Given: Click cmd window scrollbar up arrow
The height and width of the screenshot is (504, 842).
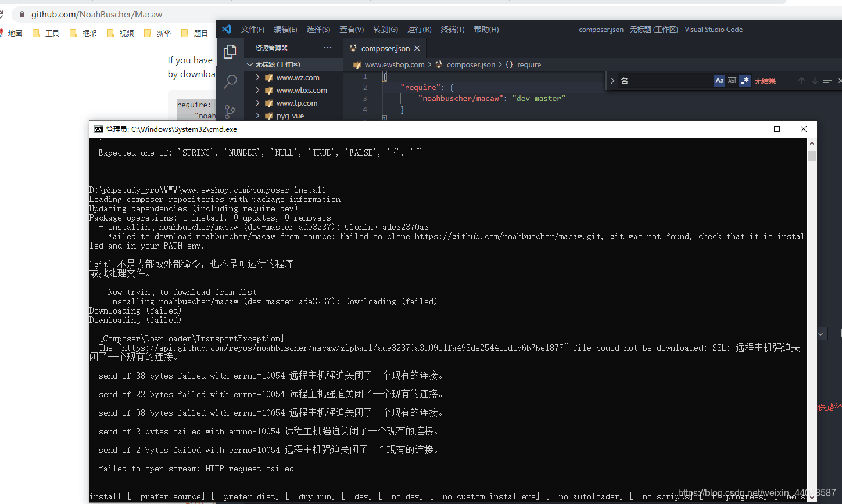Looking at the screenshot, I should tap(812, 143).
